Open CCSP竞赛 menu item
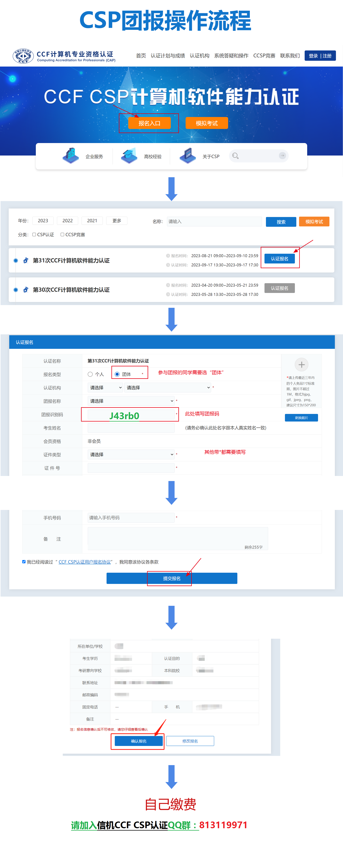The image size is (343, 868). point(264,56)
